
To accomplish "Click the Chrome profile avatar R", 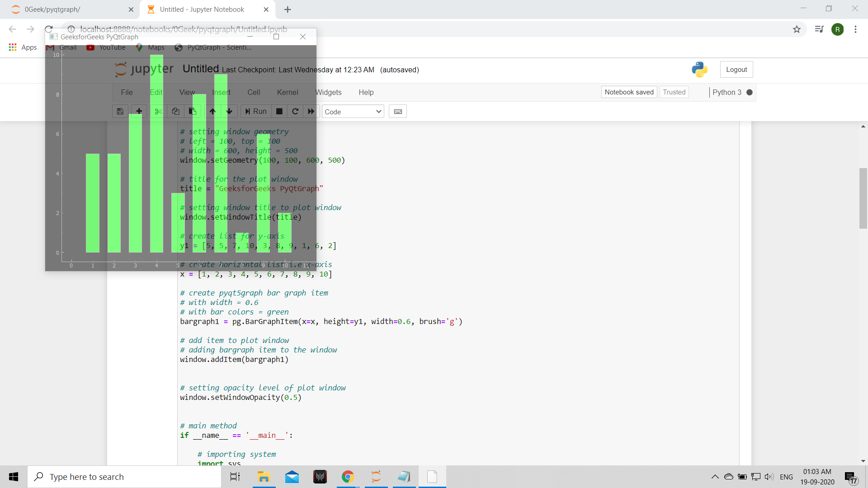I will click(837, 29).
